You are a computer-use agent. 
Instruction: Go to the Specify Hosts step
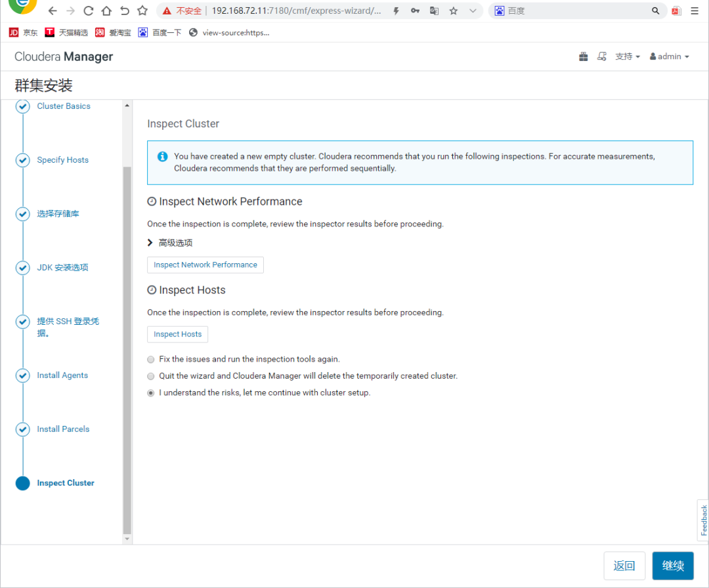63,160
